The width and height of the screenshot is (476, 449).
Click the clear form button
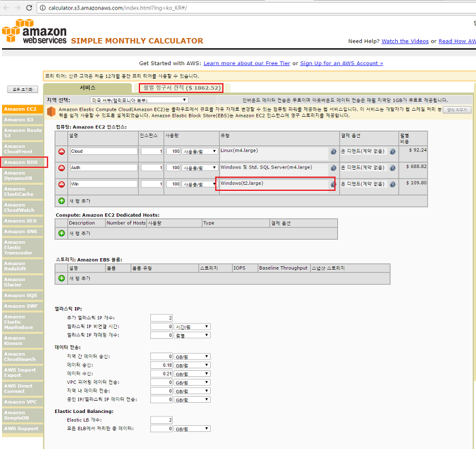point(457,110)
